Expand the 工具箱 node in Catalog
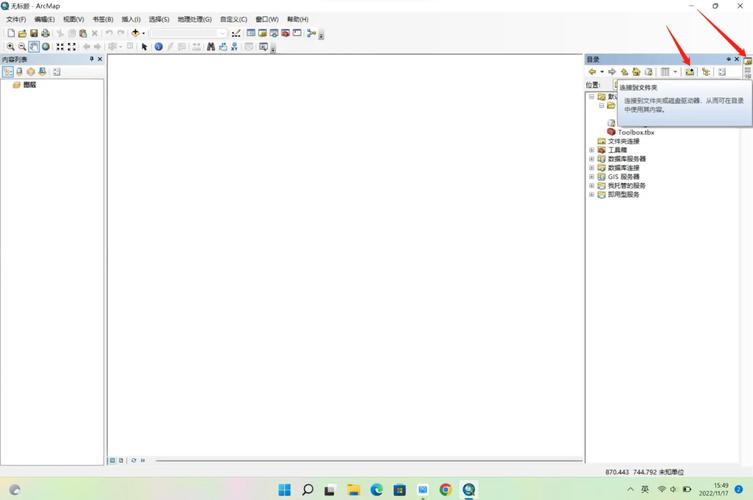 pyautogui.click(x=592, y=150)
